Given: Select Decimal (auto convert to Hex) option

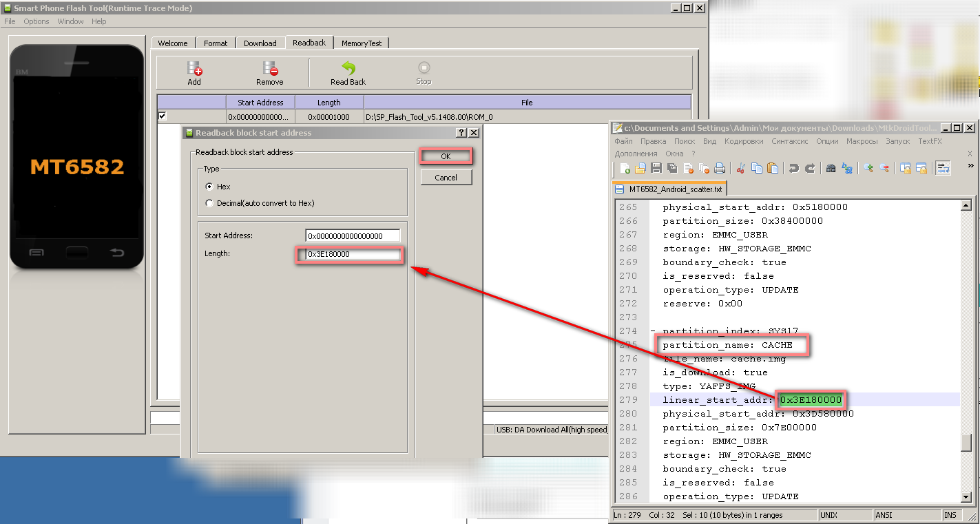Looking at the screenshot, I should pos(209,203).
